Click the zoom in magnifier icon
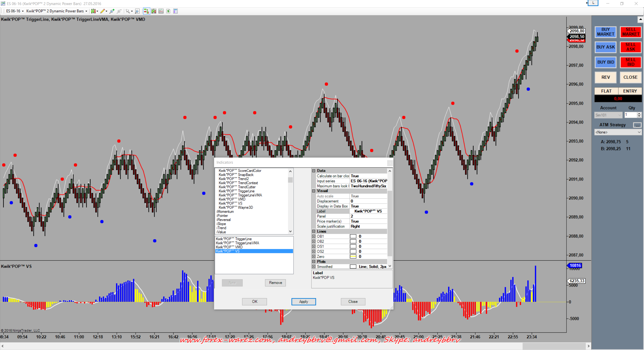The width and height of the screenshot is (644, 350). coord(112,11)
